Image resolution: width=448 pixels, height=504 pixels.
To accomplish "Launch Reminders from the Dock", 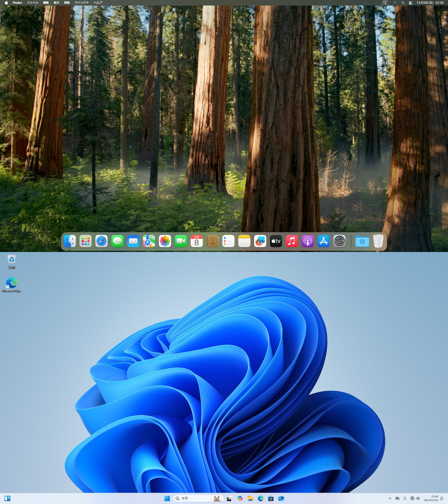I will pos(228,241).
